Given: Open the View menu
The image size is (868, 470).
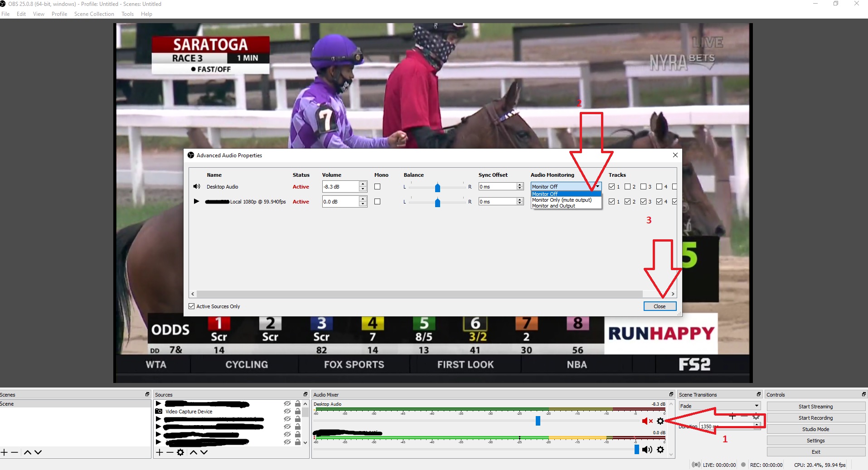Looking at the screenshot, I should 39,14.
